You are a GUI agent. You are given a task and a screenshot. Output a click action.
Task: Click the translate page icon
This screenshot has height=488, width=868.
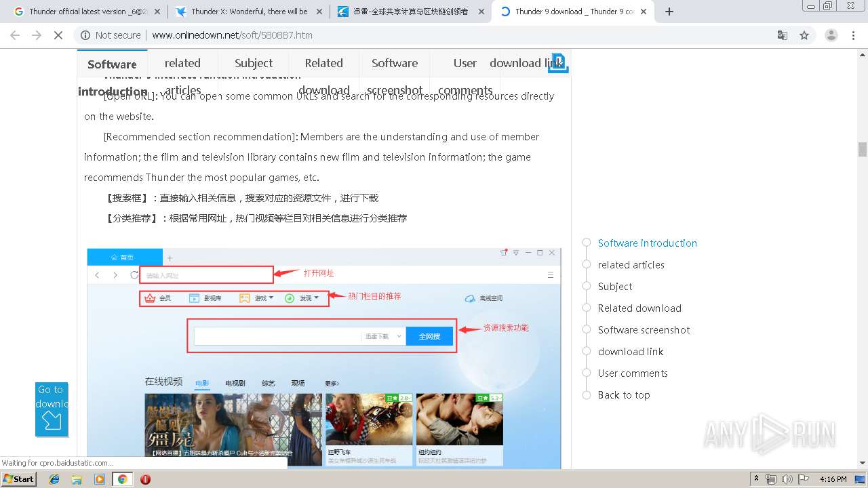[783, 35]
